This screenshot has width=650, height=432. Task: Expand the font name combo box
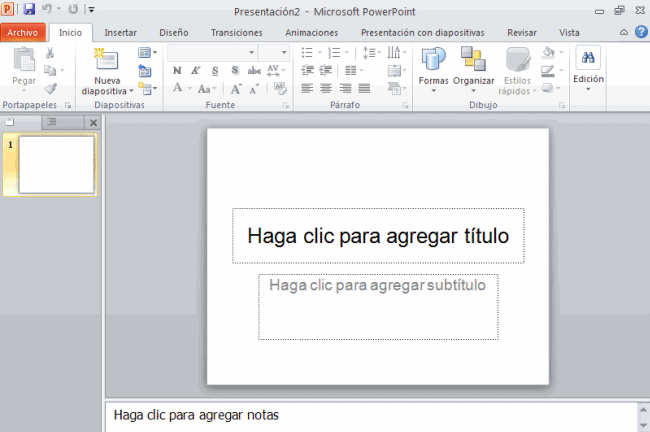coord(250,52)
